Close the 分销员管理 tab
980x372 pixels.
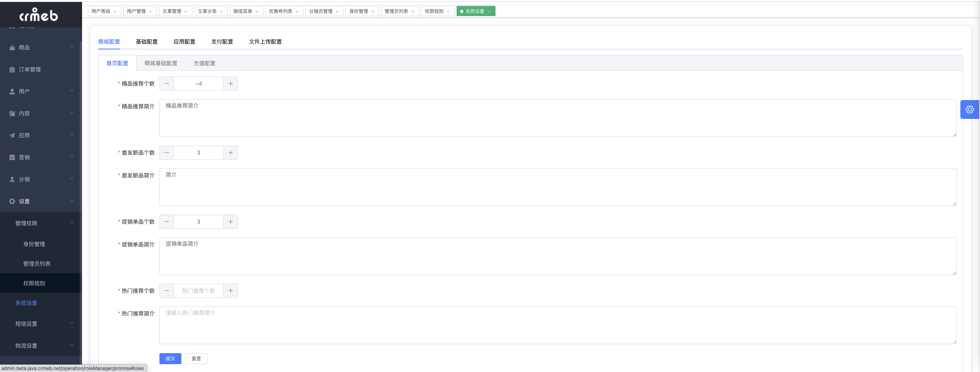[337, 11]
